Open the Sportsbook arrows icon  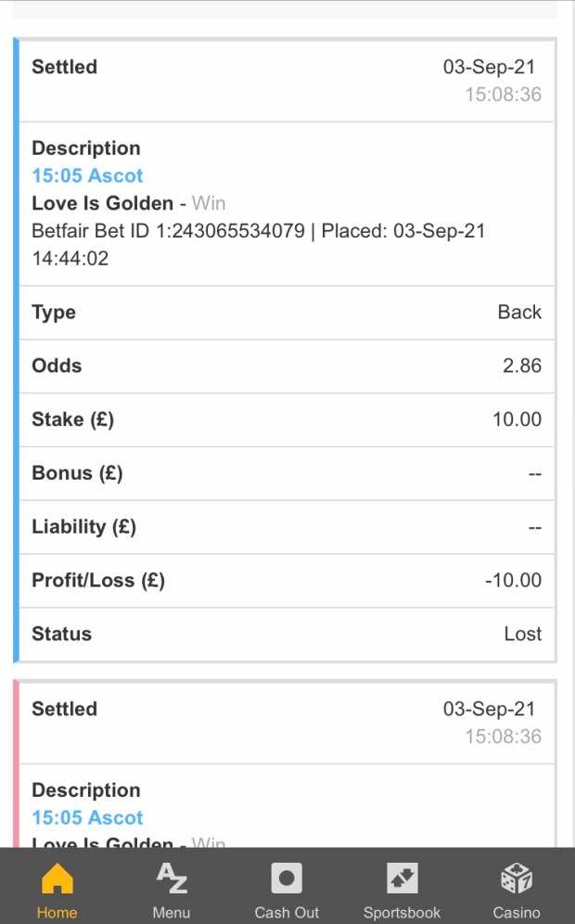(x=402, y=879)
